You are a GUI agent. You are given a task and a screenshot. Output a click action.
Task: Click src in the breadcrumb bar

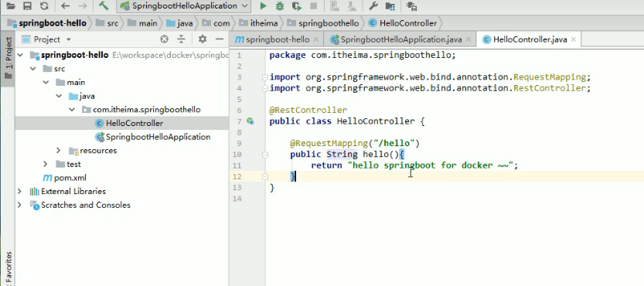pos(107,23)
